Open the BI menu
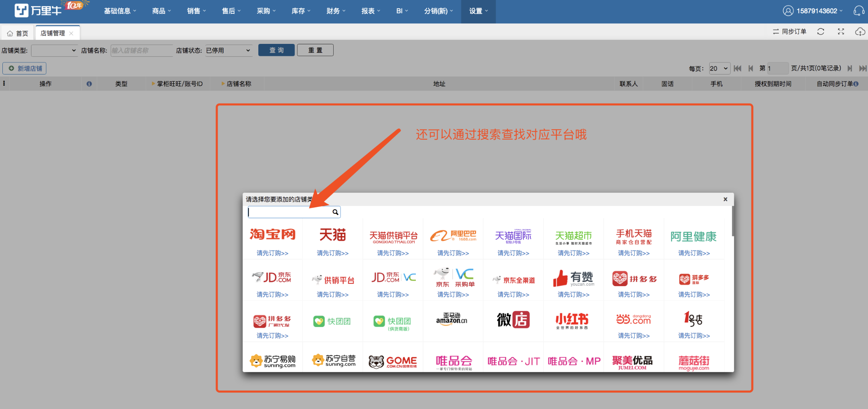The width and height of the screenshot is (868, 409). coord(402,11)
